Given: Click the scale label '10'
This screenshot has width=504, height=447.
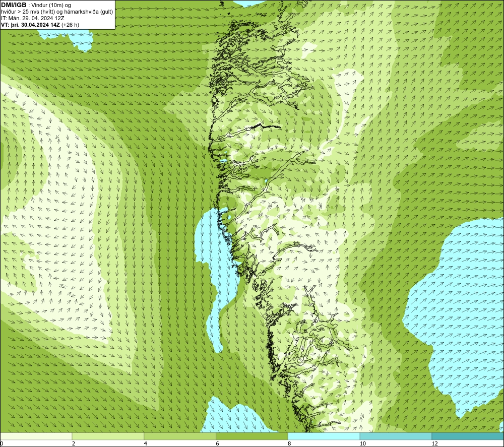Looking at the screenshot, I should [363, 443].
